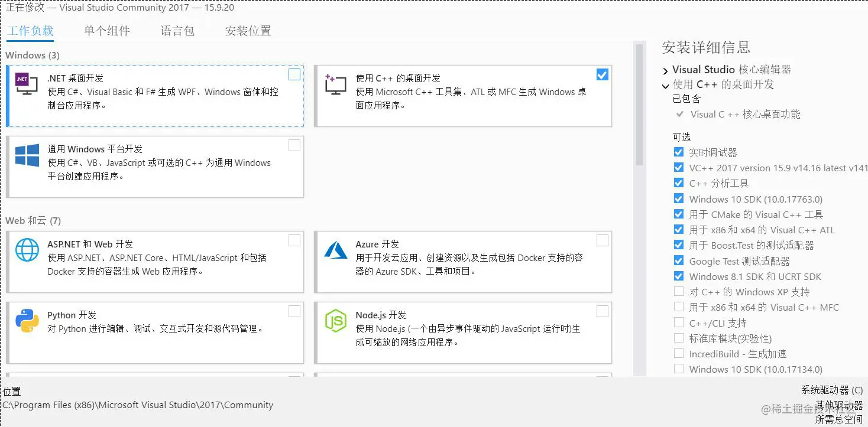Uncheck 用于 x86 和 x64 的 Visual C++ ATL
The image size is (868, 427).
point(678,230)
